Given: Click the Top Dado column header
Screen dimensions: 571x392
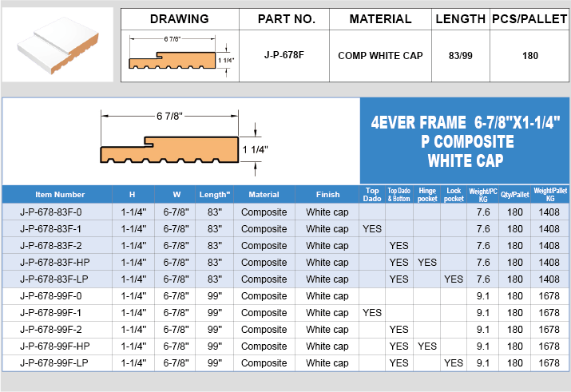Looking at the screenshot, I should (x=372, y=194).
